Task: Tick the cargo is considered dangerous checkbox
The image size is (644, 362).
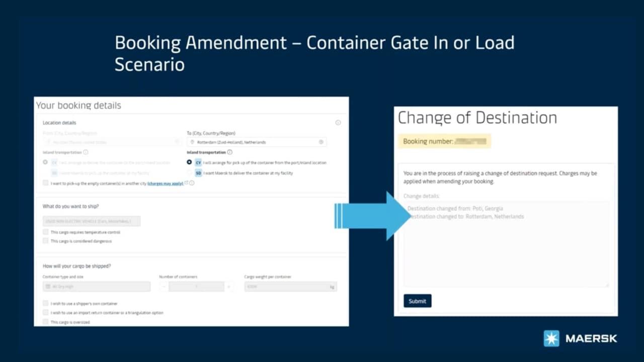Action: (x=46, y=241)
